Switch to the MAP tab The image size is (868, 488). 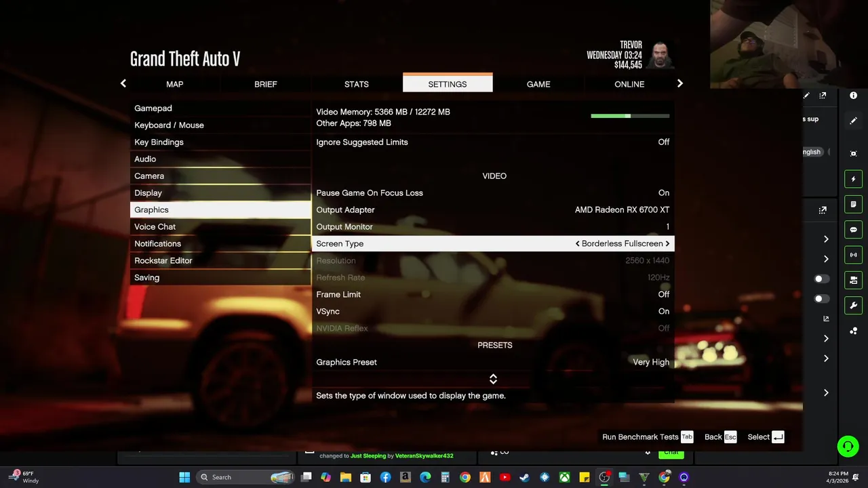(x=175, y=84)
